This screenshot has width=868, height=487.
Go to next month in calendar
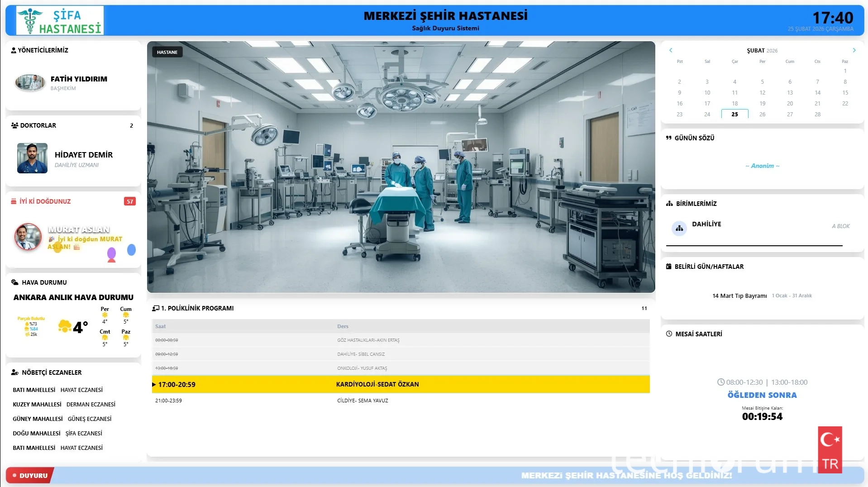click(854, 50)
